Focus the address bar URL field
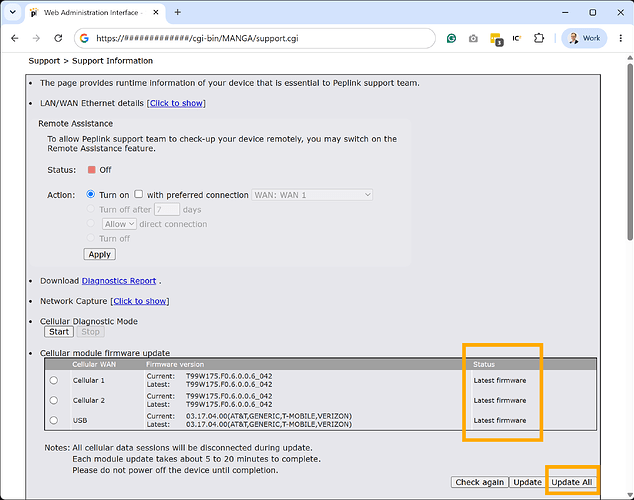 click(255, 38)
